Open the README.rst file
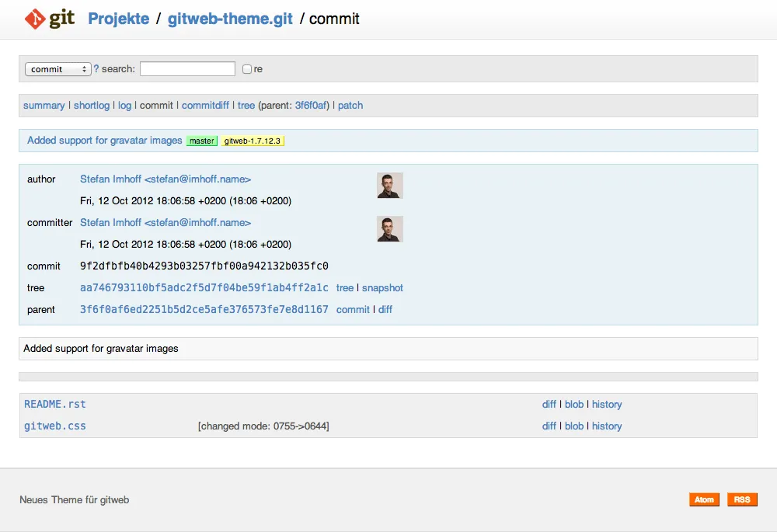777x532 pixels. pyautogui.click(x=54, y=404)
